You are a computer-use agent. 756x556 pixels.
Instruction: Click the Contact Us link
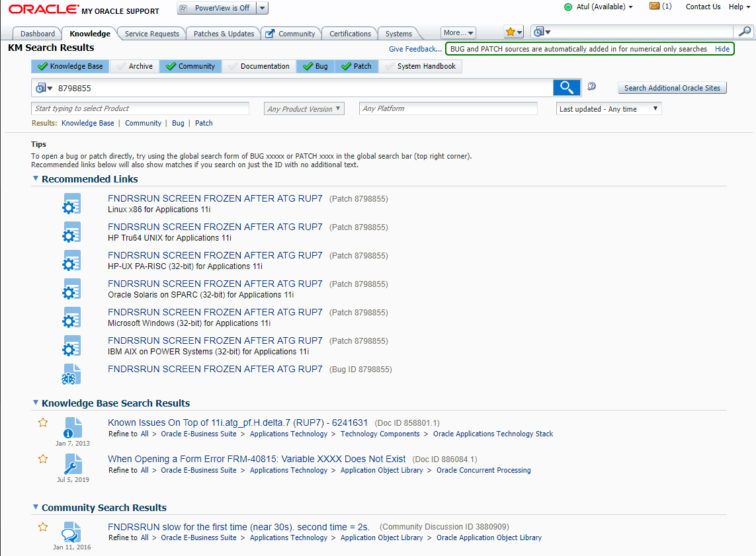703,7
